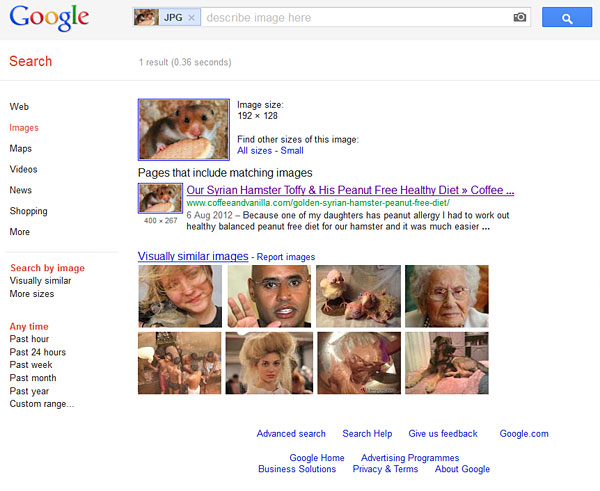Choose More sizes in the sidebar
The image size is (600, 491).
click(x=32, y=294)
